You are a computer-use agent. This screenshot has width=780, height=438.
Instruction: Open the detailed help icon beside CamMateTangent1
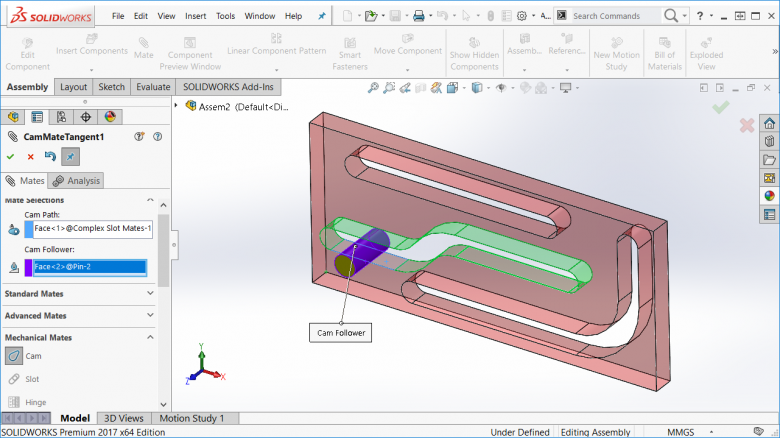point(139,136)
